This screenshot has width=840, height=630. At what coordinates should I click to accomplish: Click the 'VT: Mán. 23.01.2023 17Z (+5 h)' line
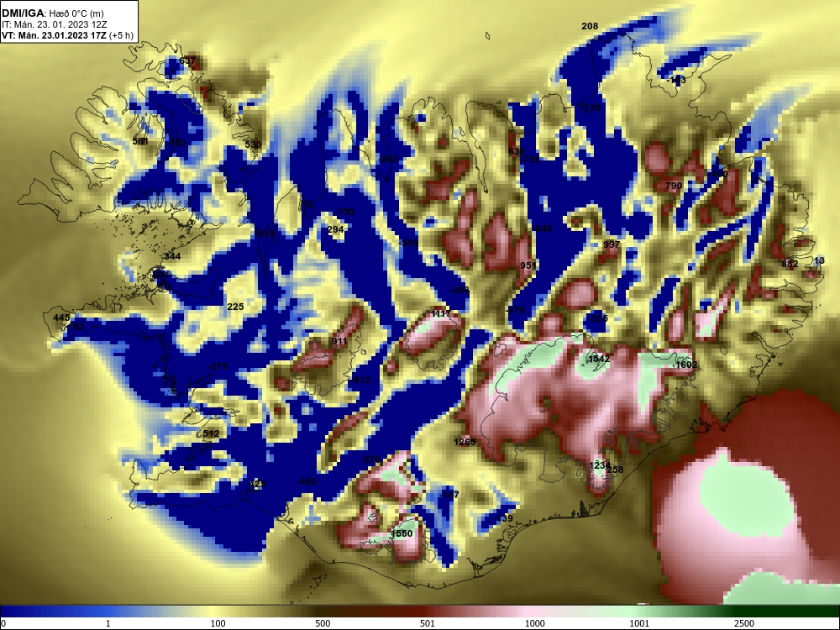click(x=67, y=36)
